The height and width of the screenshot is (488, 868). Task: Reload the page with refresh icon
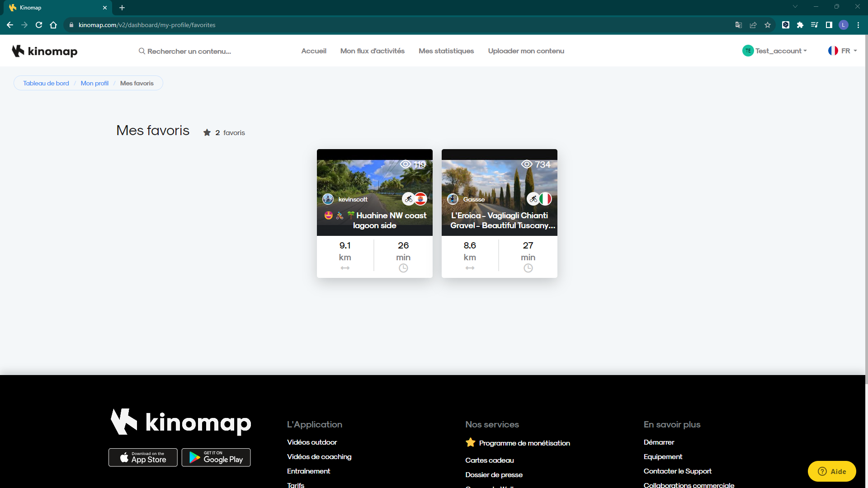click(39, 25)
